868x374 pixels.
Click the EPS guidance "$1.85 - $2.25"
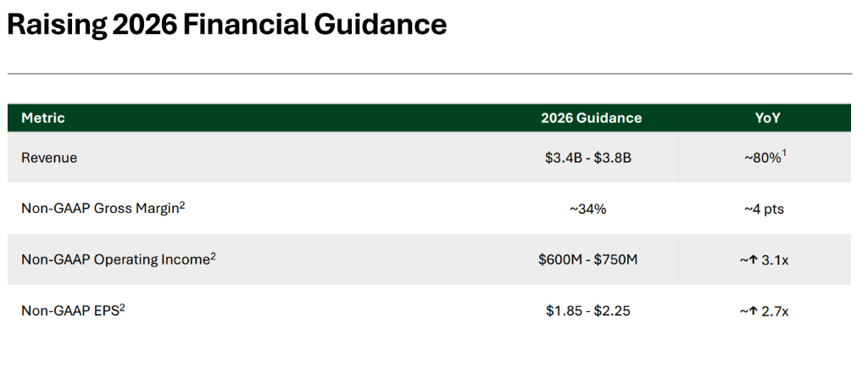point(588,311)
